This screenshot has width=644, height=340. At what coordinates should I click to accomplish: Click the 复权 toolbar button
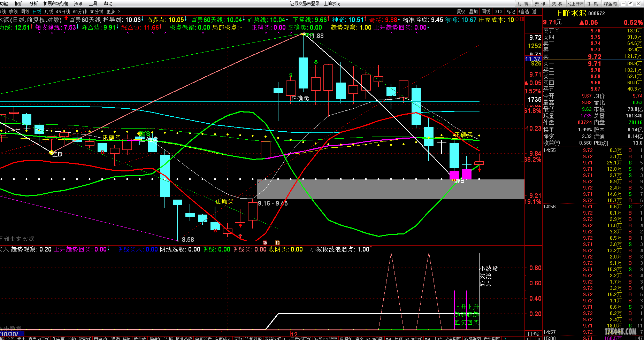pyautogui.click(x=461, y=11)
